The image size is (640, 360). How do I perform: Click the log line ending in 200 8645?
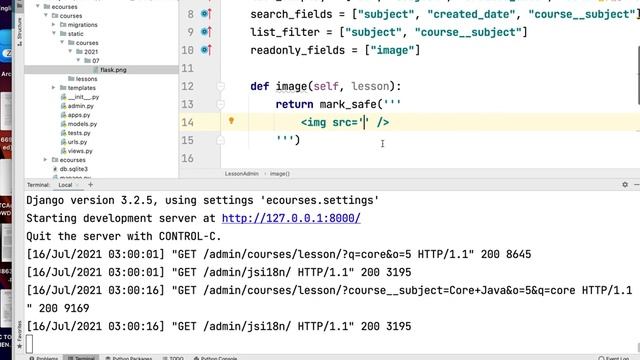[279, 254]
